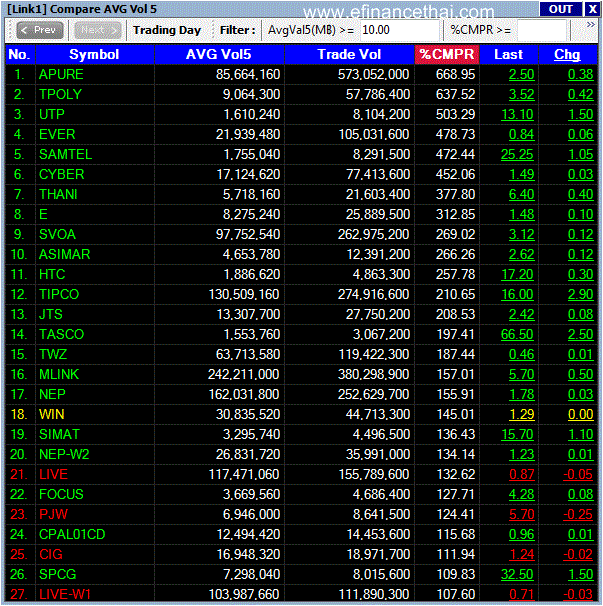Click SIMAT change value 1.10
The height and width of the screenshot is (606, 603).
tap(580, 435)
